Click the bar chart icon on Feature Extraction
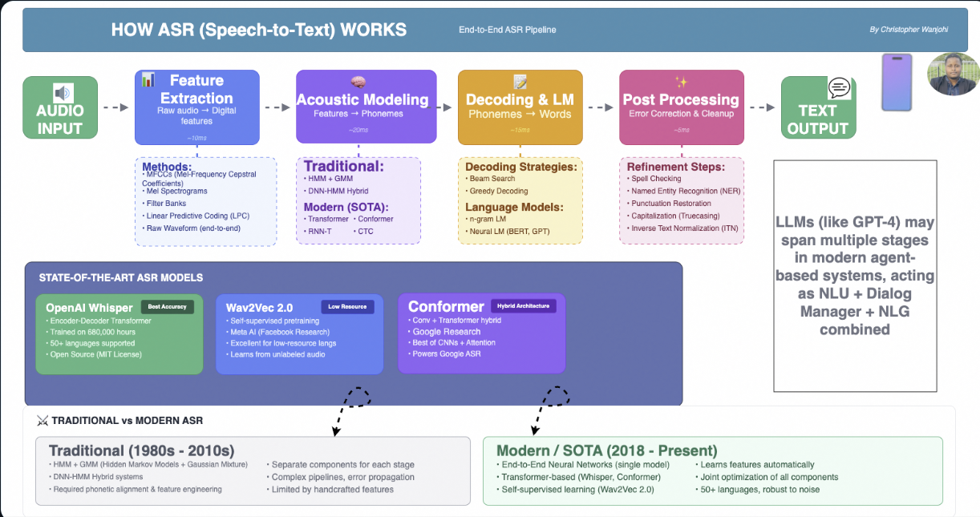Image resolution: width=980 pixels, height=517 pixels. pos(148,79)
